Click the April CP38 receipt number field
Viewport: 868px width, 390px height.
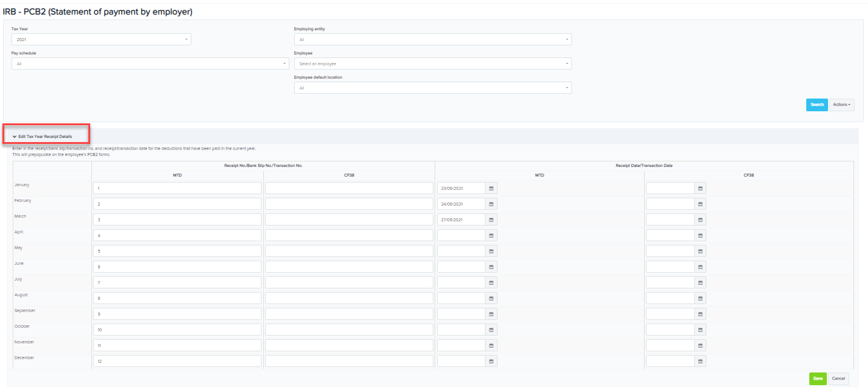click(x=349, y=235)
